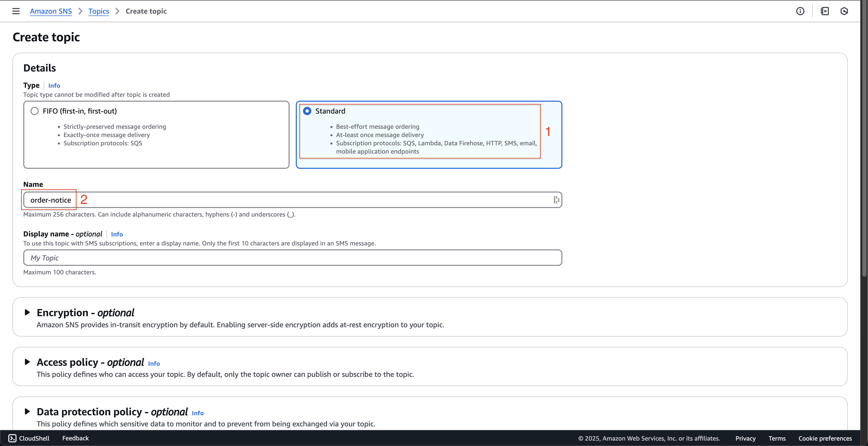The width and height of the screenshot is (868, 446).
Task: Click the 'Details' section heading
Action: (x=40, y=68)
